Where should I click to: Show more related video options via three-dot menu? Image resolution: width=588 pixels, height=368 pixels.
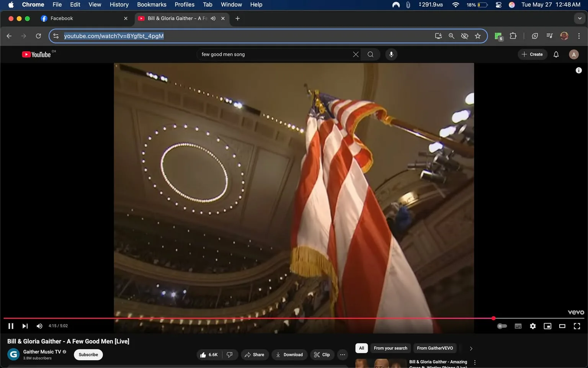(x=475, y=362)
